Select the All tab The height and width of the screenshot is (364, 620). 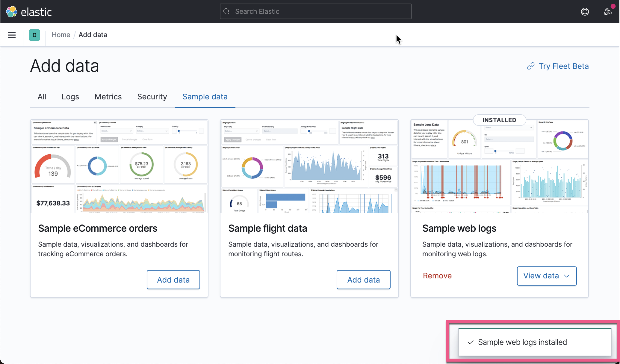pyautogui.click(x=42, y=97)
